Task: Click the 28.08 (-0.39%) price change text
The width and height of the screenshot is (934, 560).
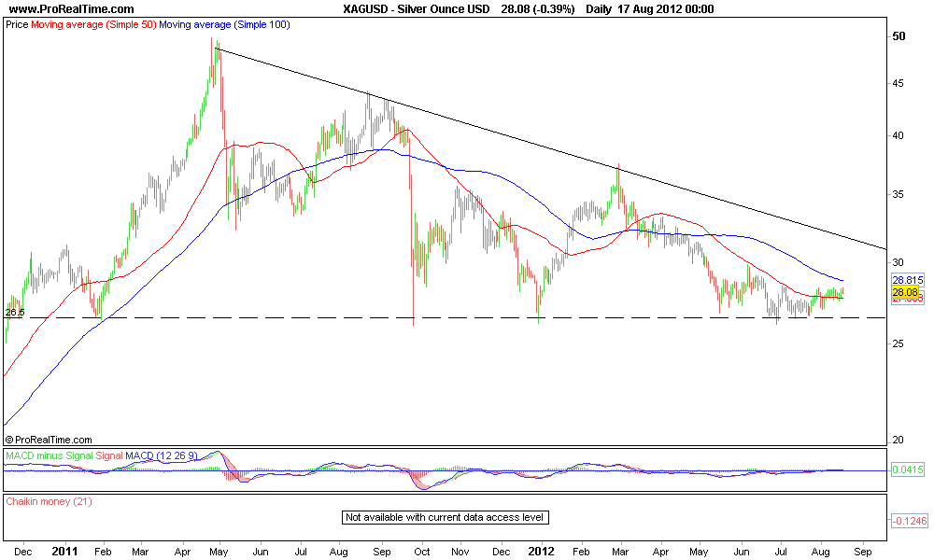Action: click(x=538, y=9)
